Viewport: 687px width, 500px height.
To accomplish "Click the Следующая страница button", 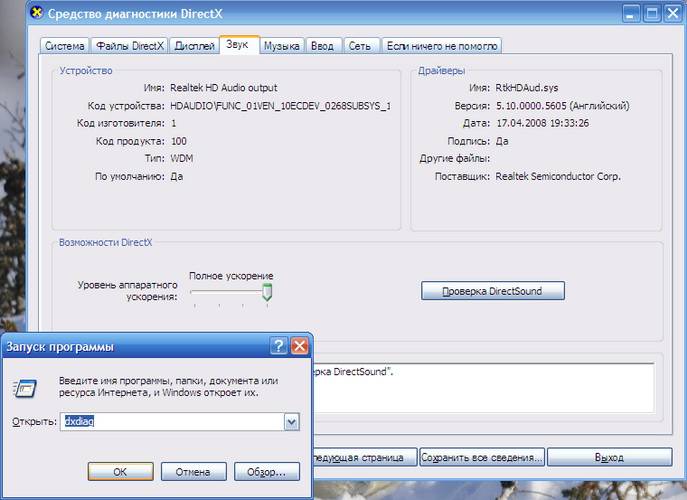I will pos(365,457).
